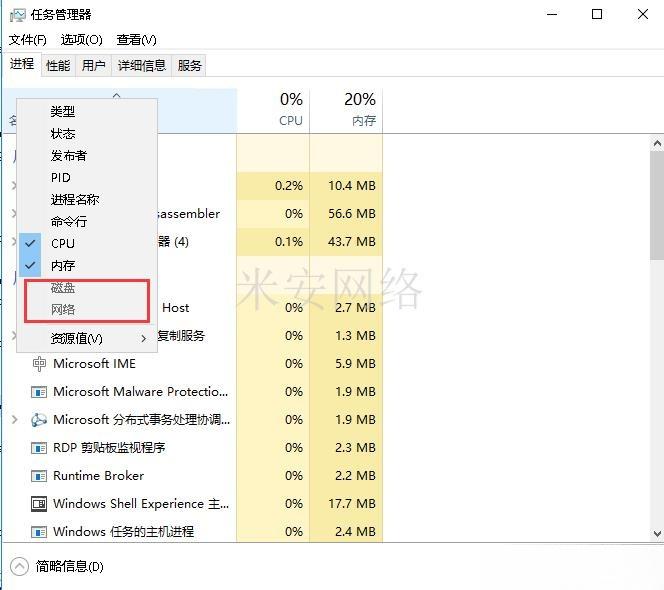Click the RDP 剪贴板监视程序 icon
Viewport: 664px width, 590px height.
(40, 448)
